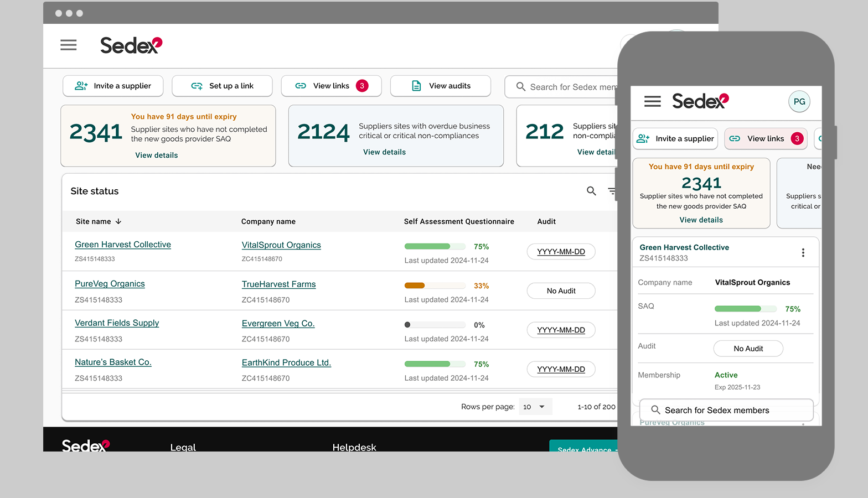Click View details under 2124 overdue card
Screen dimensions: 868x498
tap(384, 152)
